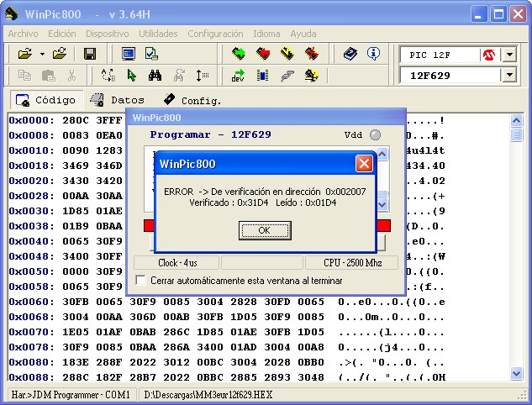The image size is (532, 405).
Task: Click the grey connector cable icon
Action: pyautogui.click(x=287, y=76)
